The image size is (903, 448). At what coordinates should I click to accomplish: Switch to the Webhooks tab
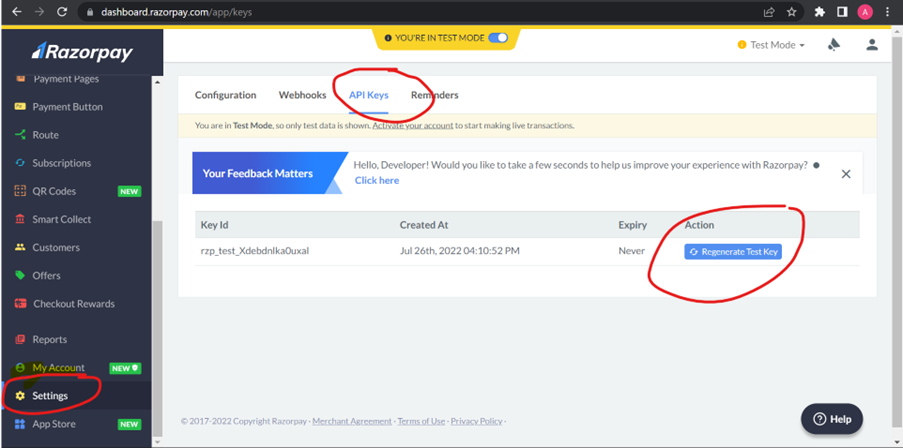pos(302,95)
